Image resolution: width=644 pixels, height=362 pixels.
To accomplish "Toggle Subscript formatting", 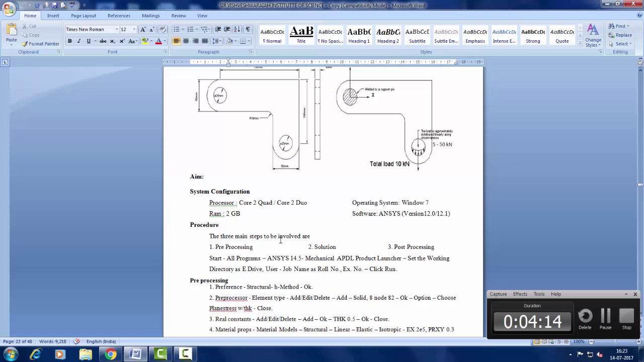I will click(x=112, y=41).
